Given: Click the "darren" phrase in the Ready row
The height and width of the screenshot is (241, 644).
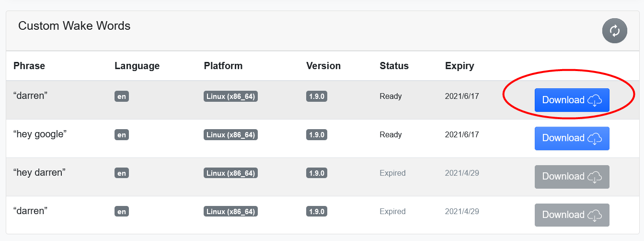Looking at the screenshot, I should [x=31, y=96].
